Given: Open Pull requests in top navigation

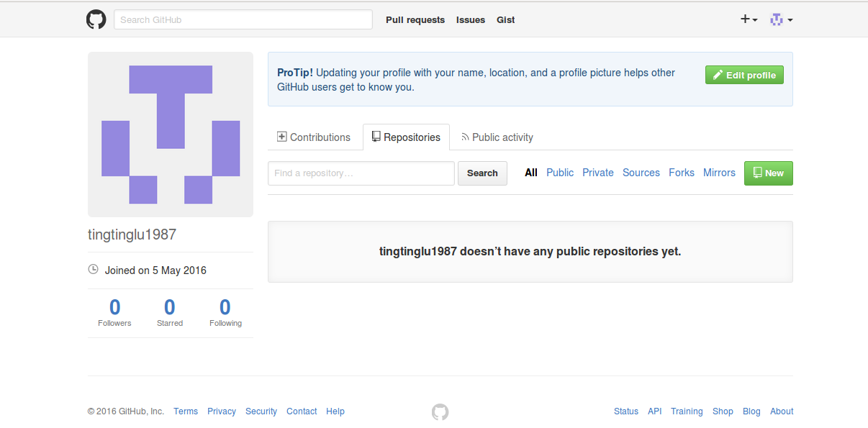Looking at the screenshot, I should coord(415,20).
